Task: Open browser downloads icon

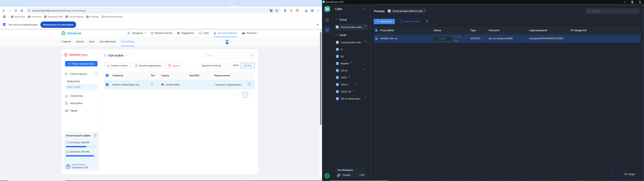Action: click(306, 11)
